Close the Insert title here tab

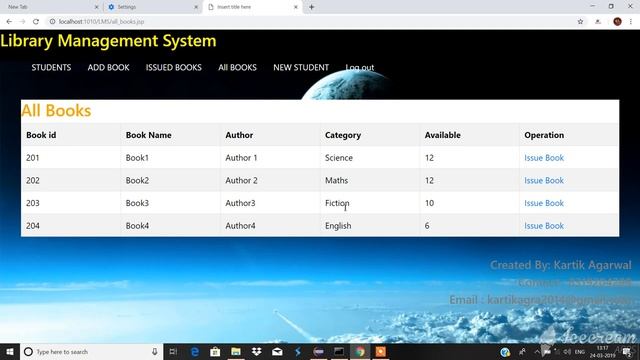(296, 7)
